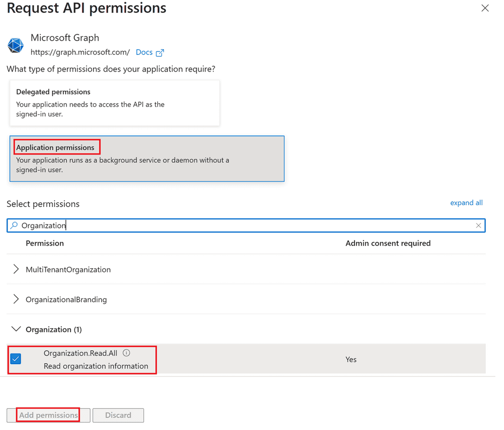The height and width of the screenshot is (430, 504).
Task: Click the Permission column header
Action: pos(45,243)
